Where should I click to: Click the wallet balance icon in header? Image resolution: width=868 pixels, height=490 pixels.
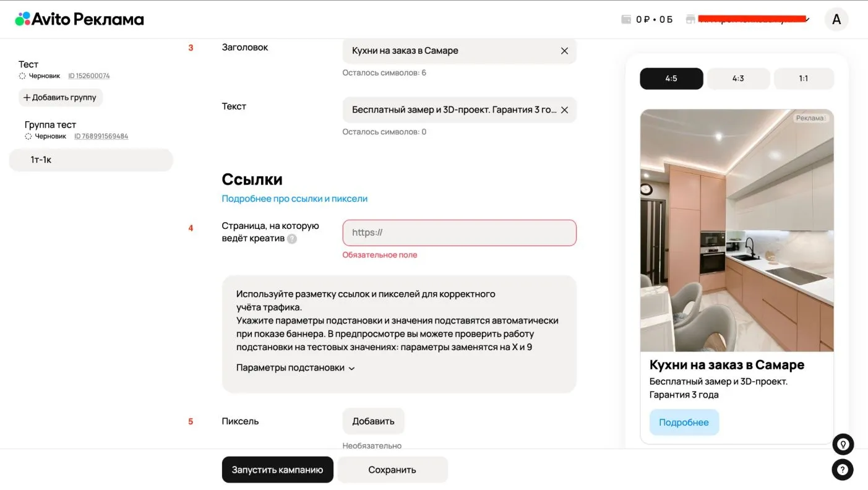point(626,19)
